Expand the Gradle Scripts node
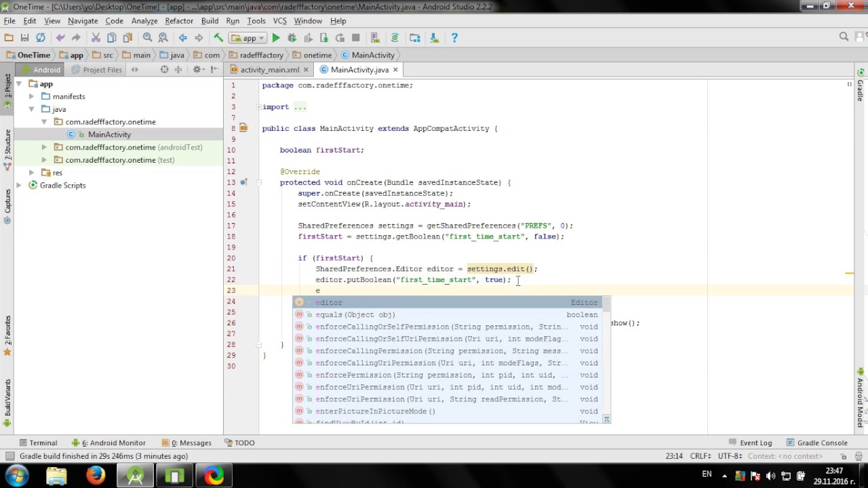The image size is (868, 488). click(19, 185)
